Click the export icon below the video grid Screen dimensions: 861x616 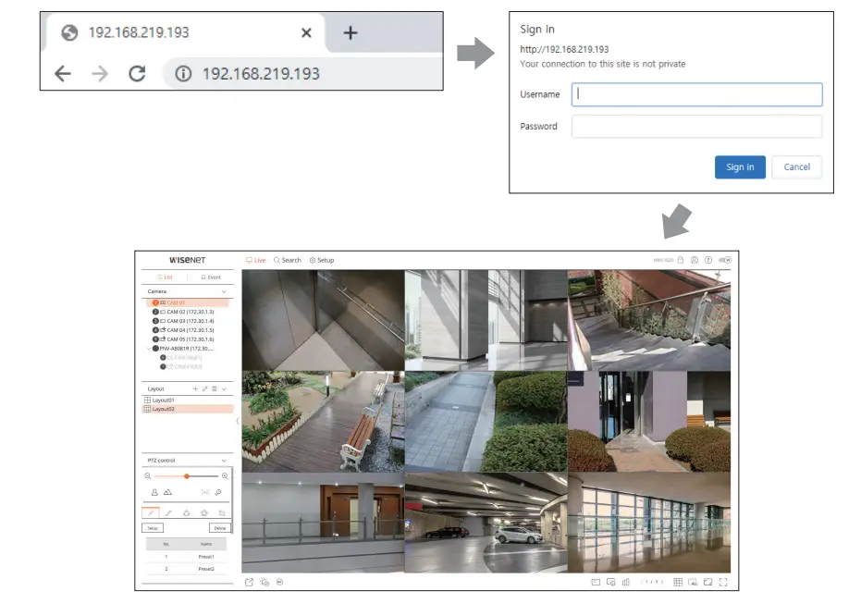click(250, 583)
